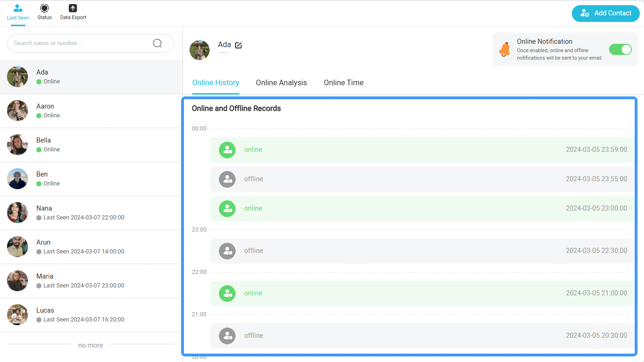Click the 21:00 timeline hour label

click(x=199, y=314)
